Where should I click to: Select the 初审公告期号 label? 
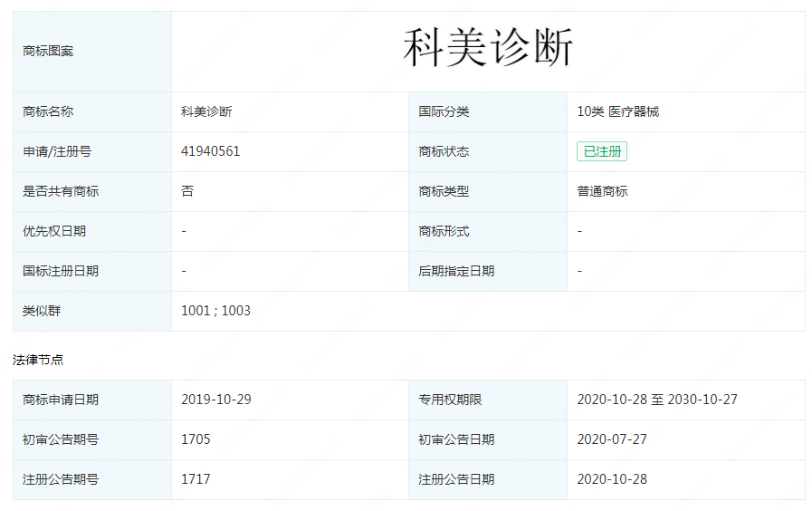61,439
